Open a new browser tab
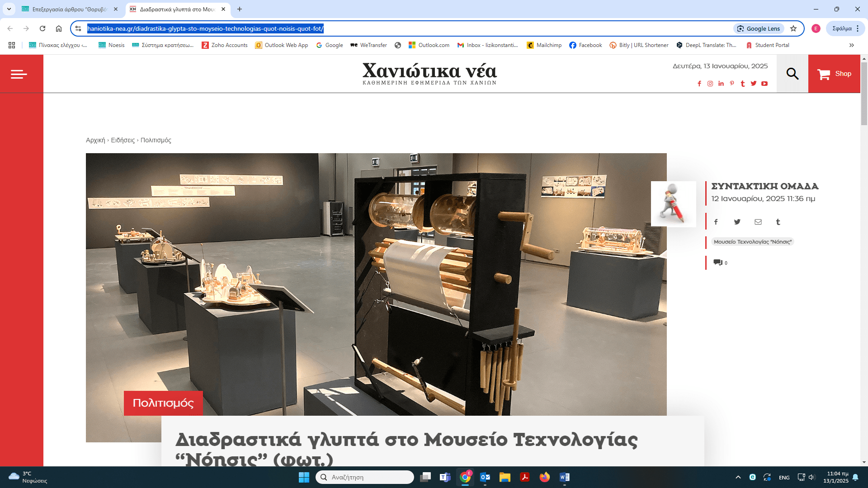The image size is (868, 488). click(240, 9)
